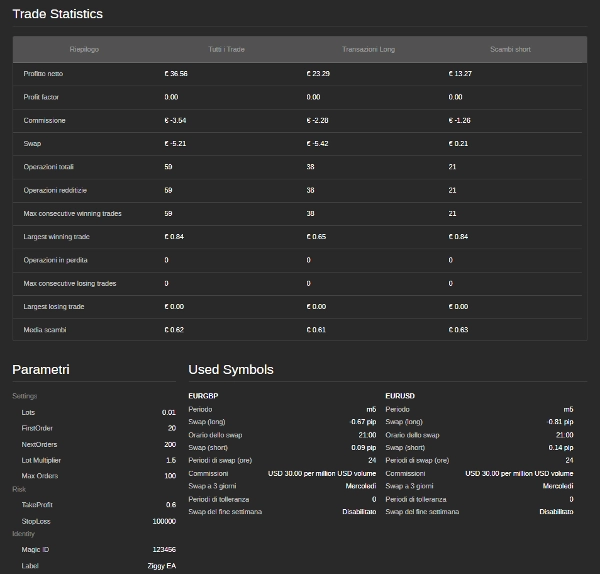The image size is (600, 574).
Task: Click average trade value € 0.62
Action: [x=174, y=330]
